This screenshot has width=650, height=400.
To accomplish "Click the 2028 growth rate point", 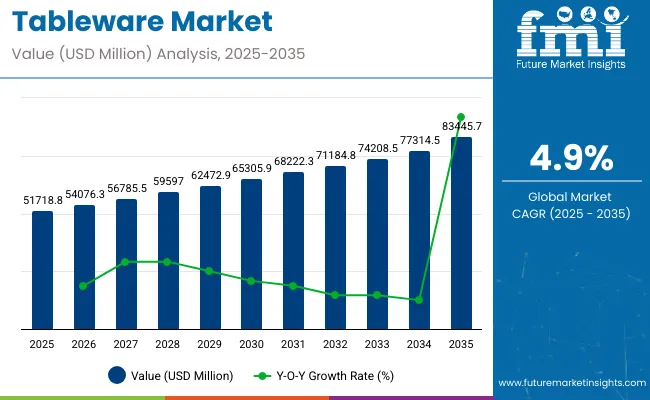I will pyautogui.click(x=167, y=262).
